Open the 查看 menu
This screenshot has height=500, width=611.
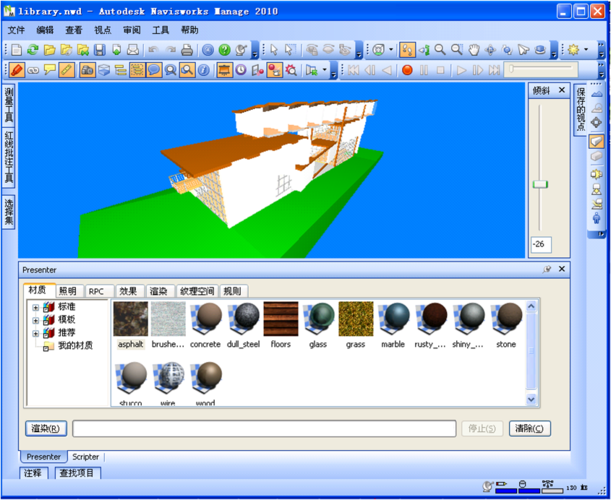coord(74,30)
